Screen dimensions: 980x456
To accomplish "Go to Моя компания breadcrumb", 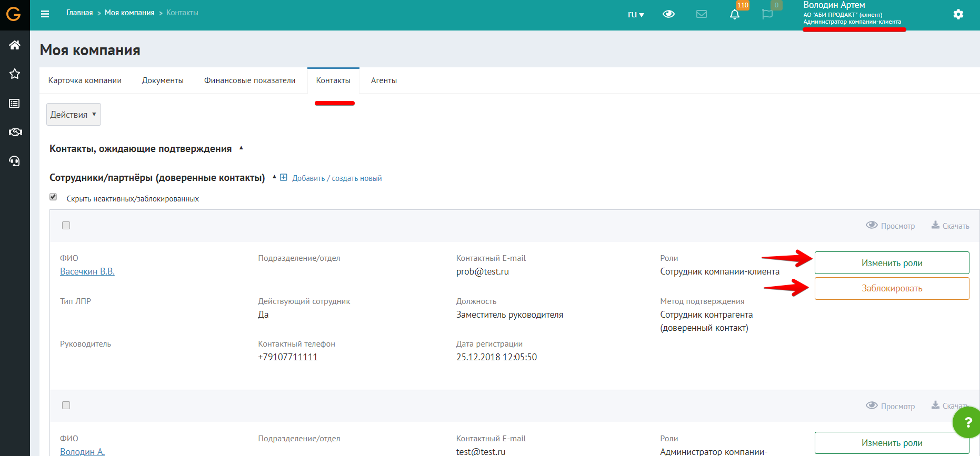I will (129, 13).
